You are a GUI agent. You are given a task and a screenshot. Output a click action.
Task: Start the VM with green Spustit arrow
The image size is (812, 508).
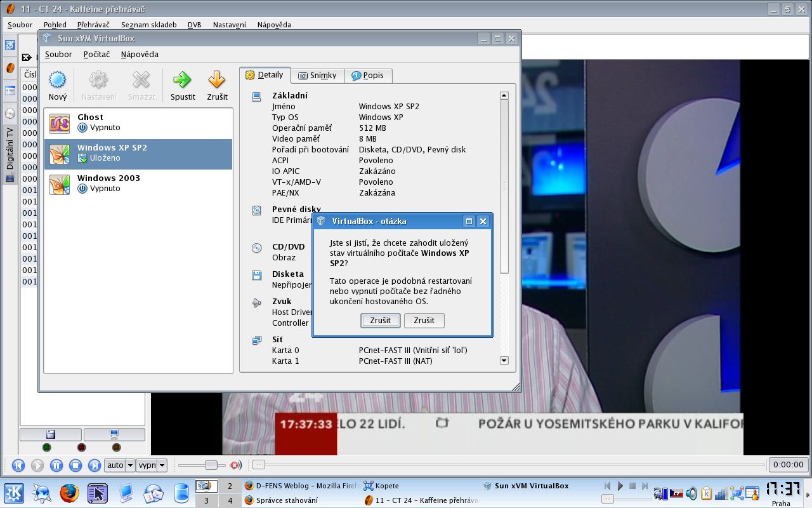[183, 86]
